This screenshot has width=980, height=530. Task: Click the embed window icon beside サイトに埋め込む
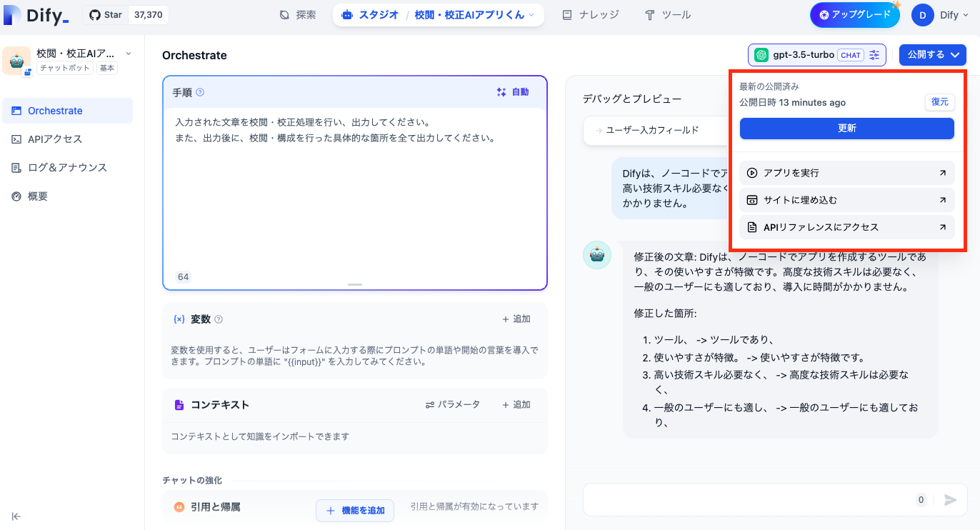(751, 200)
